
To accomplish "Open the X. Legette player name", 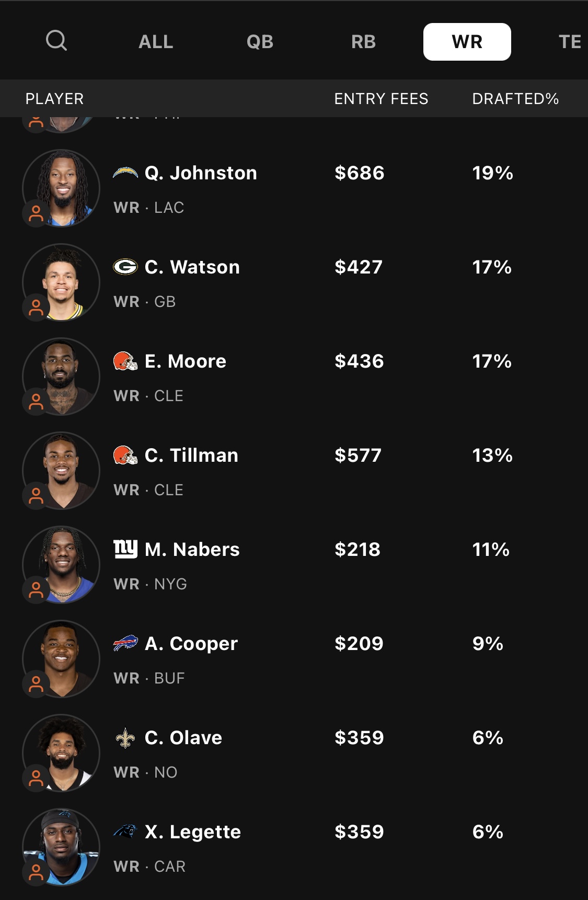I will (192, 831).
